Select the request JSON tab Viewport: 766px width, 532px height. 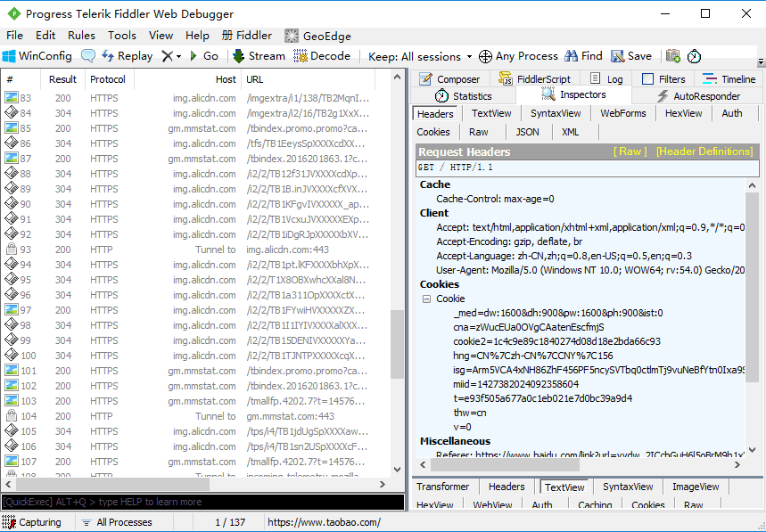527,132
